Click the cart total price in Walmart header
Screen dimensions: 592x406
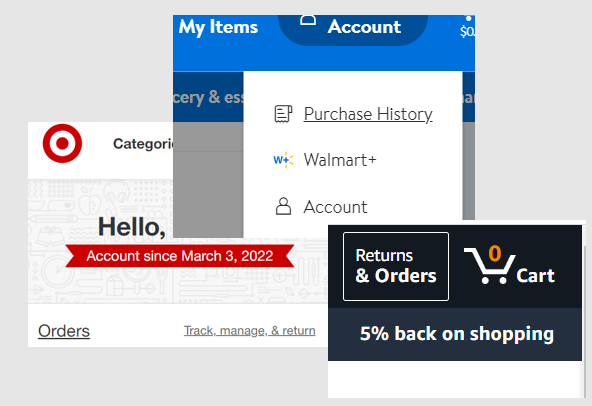(x=467, y=31)
